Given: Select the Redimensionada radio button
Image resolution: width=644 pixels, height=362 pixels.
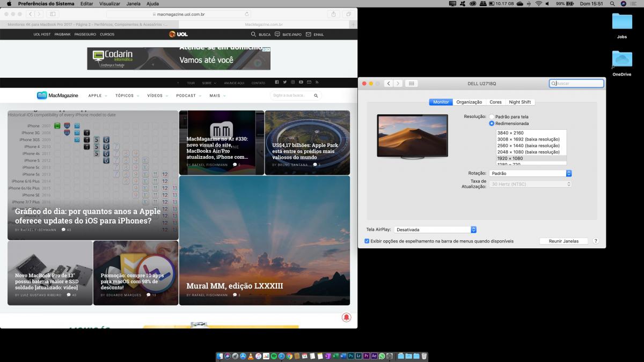Looking at the screenshot, I should 492,123.
